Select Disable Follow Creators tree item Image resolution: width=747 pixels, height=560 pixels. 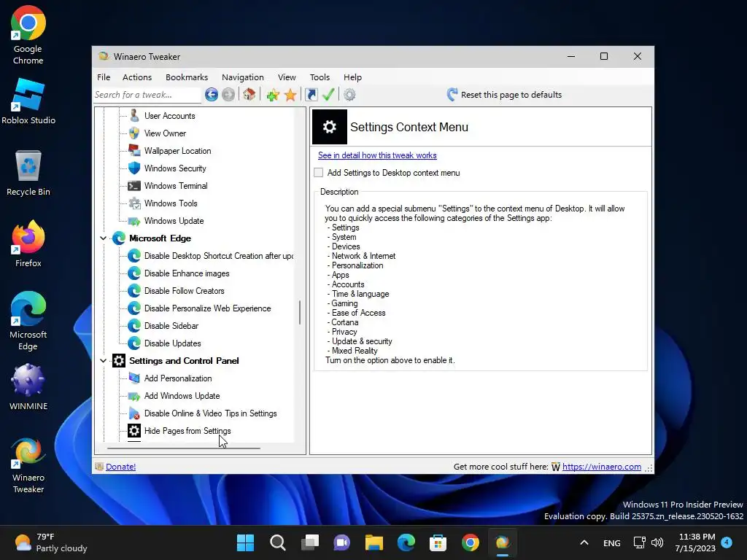click(184, 291)
